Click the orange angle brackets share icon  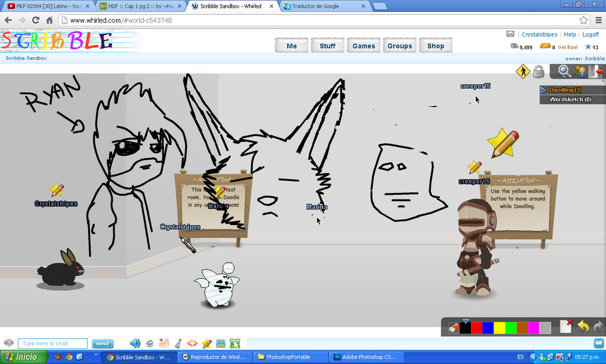[x=192, y=343]
